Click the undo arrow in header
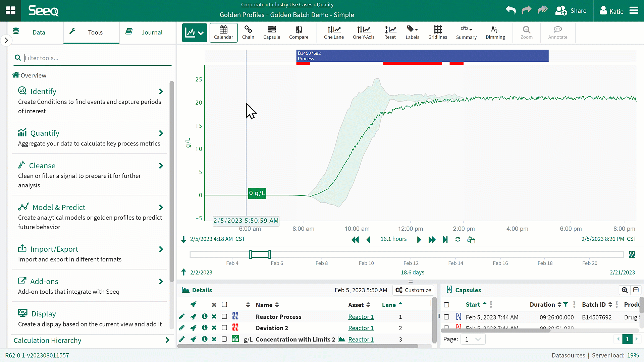 click(511, 10)
